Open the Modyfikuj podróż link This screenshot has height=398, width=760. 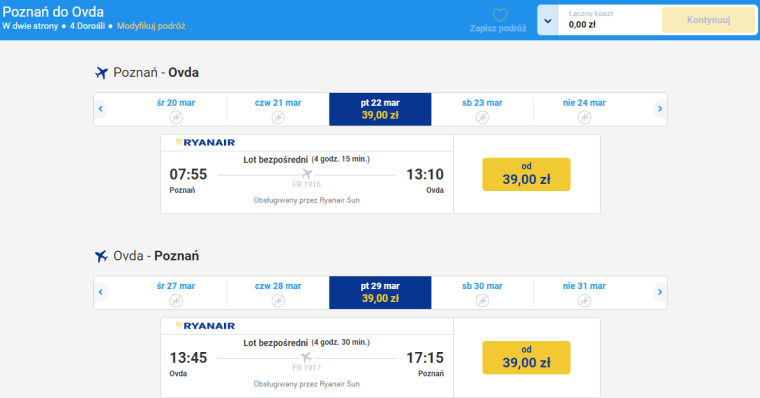pos(151,26)
